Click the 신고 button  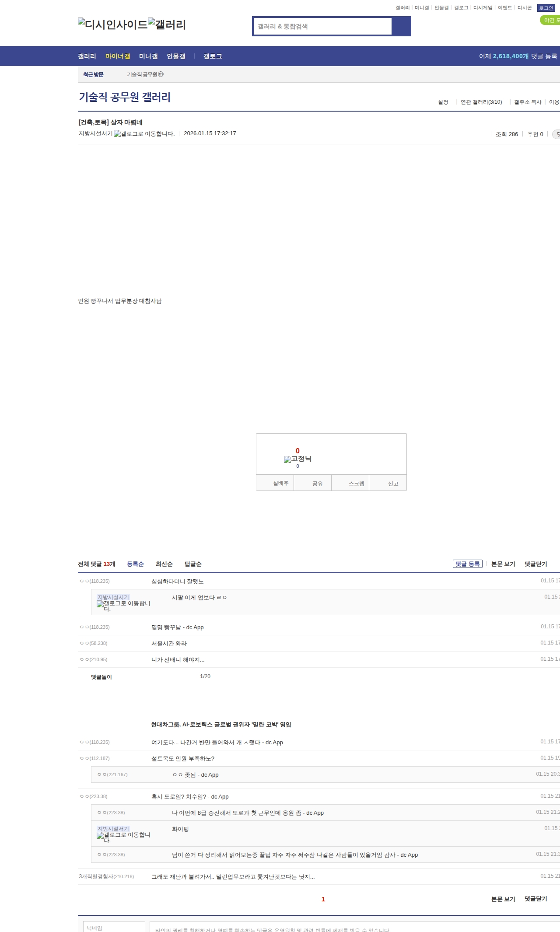point(388,483)
